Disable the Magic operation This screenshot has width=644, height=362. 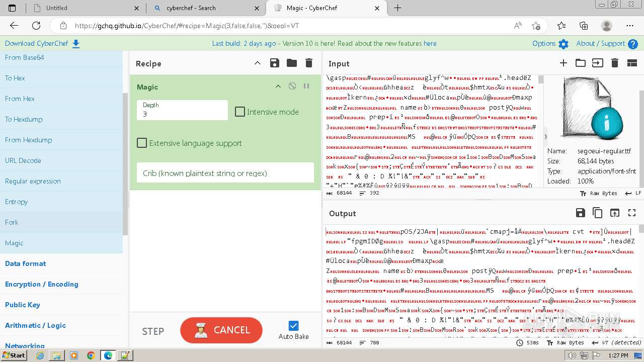pyautogui.click(x=292, y=86)
